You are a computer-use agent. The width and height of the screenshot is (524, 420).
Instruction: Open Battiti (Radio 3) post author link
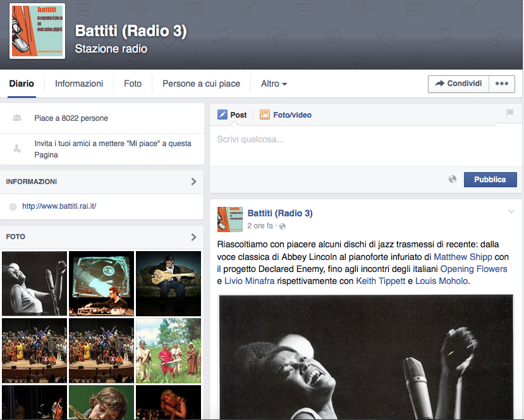coord(280,213)
